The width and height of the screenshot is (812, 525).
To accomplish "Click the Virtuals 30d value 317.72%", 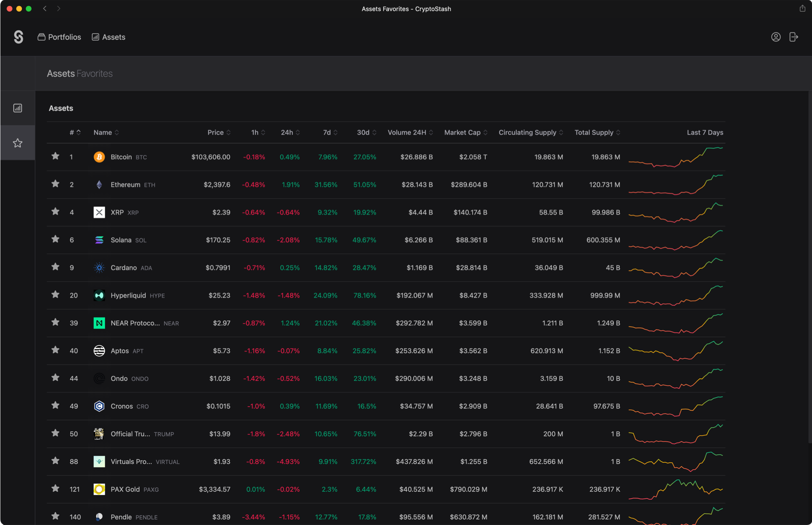I will coord(363,462).
